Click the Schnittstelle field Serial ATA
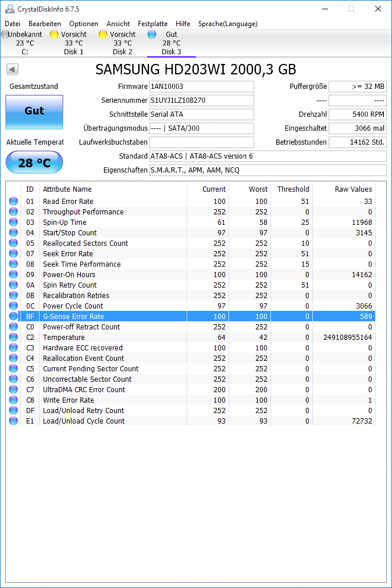The height and width of the screenshot is (588, 392). (x=202, y=114)
